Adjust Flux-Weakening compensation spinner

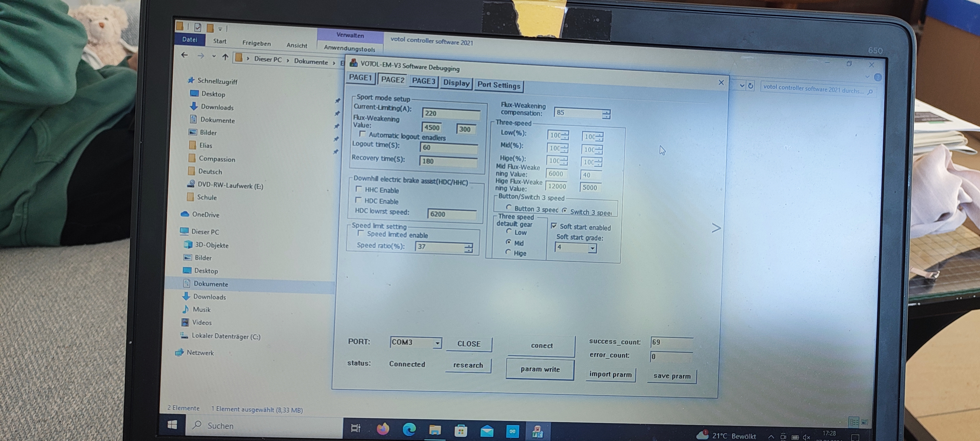(x=606, y=114)
